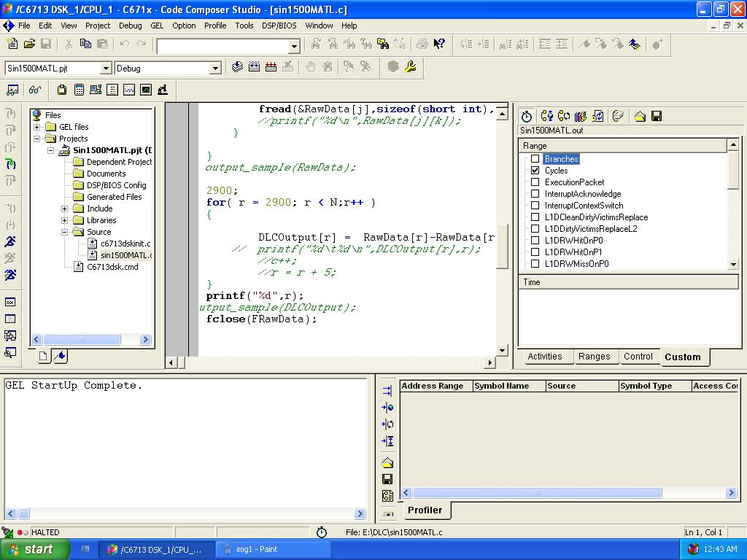Check the L1DRWMissOnP0 checkbox
This screenshot has width=747, height=560.
tap(535, 264)
